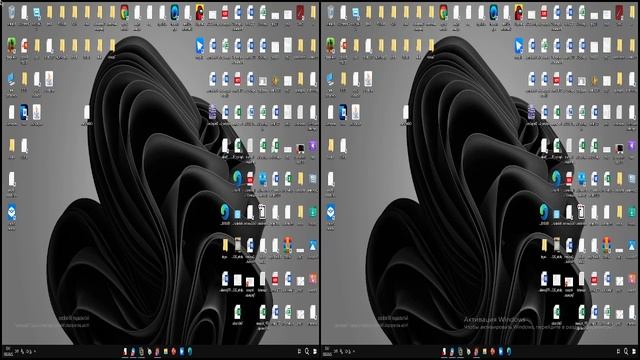Open taskbar search magnifier on left monitor
640x360 pixels.
307,351
